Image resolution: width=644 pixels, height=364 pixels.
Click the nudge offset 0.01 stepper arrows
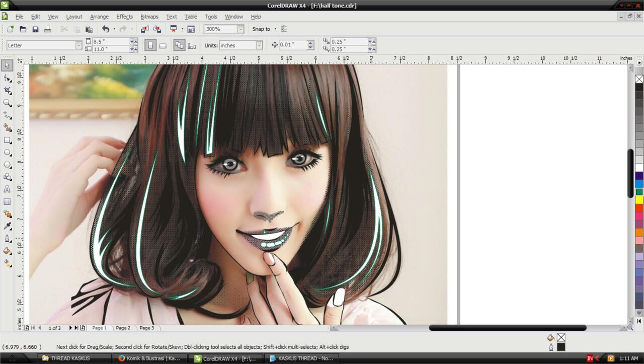pos(310,45)
